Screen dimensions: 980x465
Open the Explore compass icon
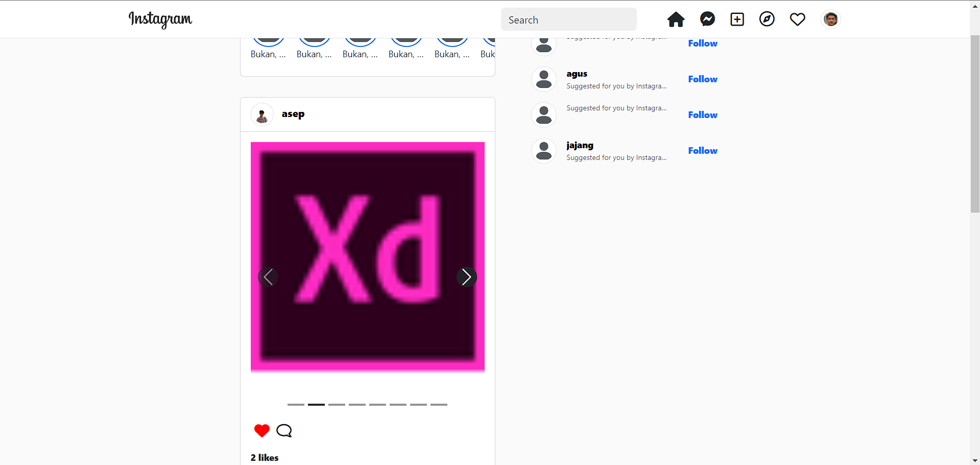767,19
